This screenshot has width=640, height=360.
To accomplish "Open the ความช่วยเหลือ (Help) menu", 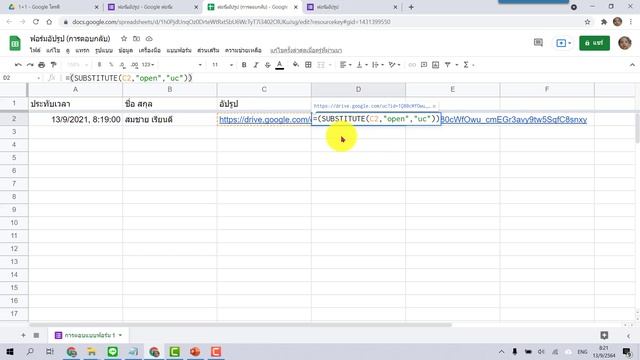I will (x=243, y=51).
